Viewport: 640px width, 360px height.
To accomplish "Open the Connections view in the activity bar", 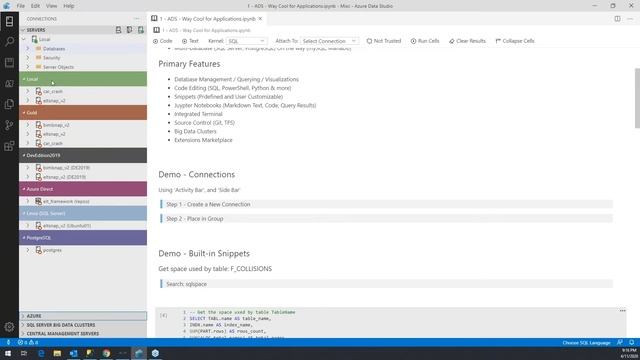I will 9,21.
